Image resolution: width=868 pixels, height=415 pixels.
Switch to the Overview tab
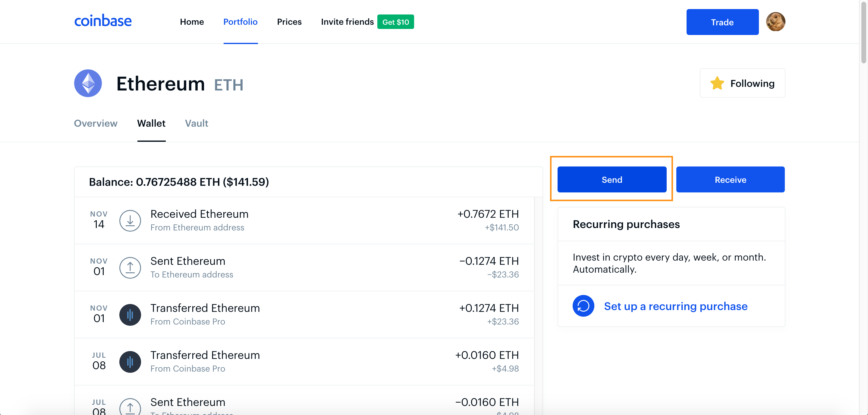96,123
